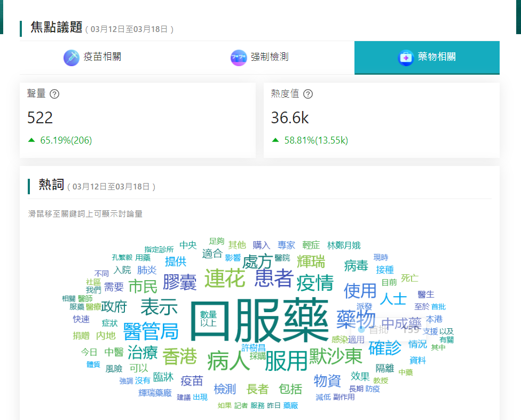Click the 默沙東 keyword

(335, 356)
